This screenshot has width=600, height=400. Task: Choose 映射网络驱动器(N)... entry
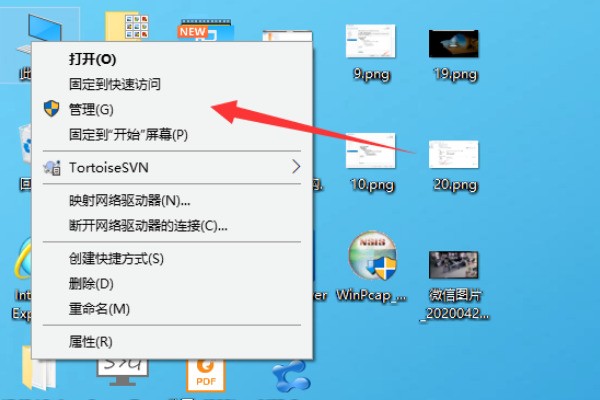click(x=172, y=201)
